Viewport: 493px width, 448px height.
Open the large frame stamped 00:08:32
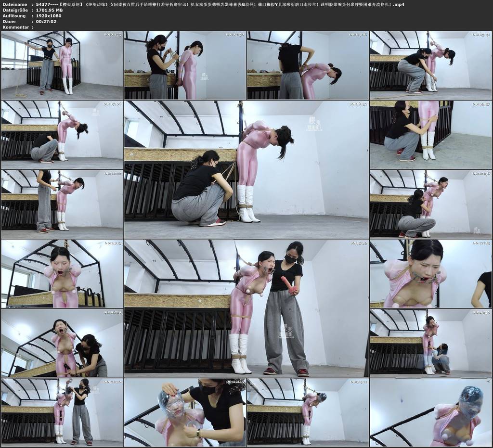click(246, 169)
